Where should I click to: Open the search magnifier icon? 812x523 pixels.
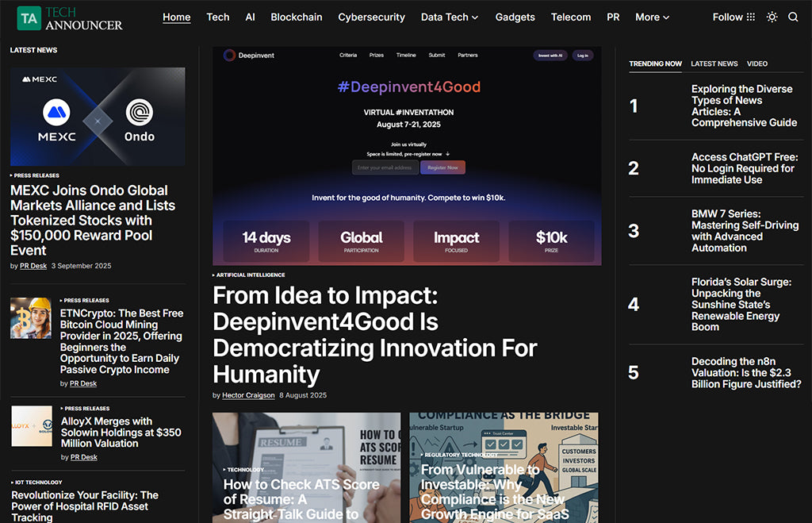(x=793, y=17)
